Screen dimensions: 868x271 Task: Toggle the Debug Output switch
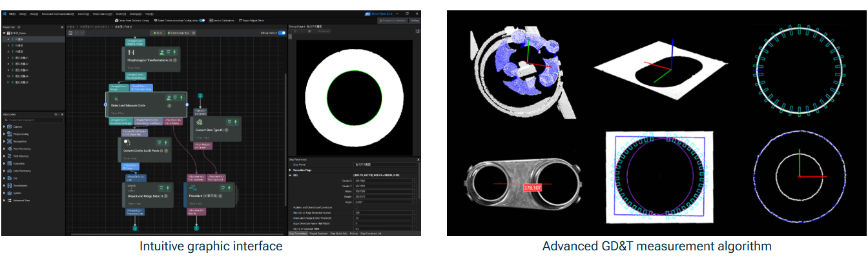[282, 32]
